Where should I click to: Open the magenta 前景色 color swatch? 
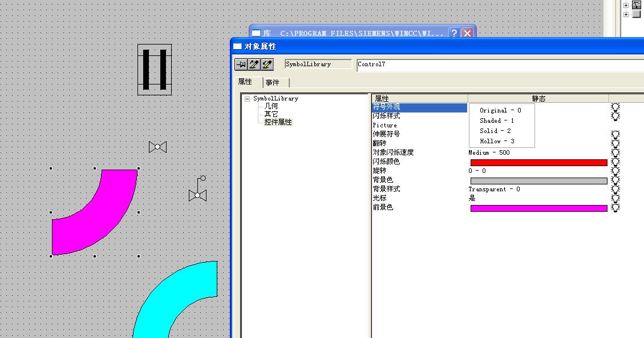point(538,208)
